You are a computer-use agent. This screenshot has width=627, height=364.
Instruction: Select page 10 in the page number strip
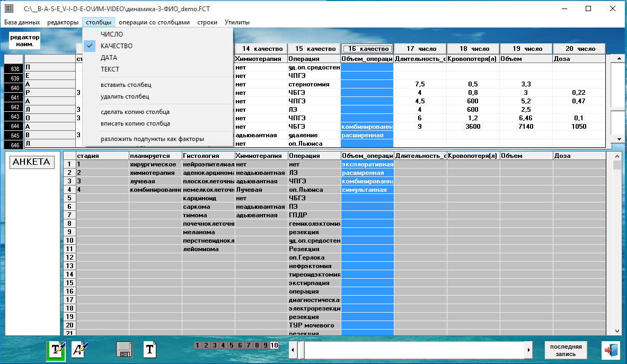[274, 345]
